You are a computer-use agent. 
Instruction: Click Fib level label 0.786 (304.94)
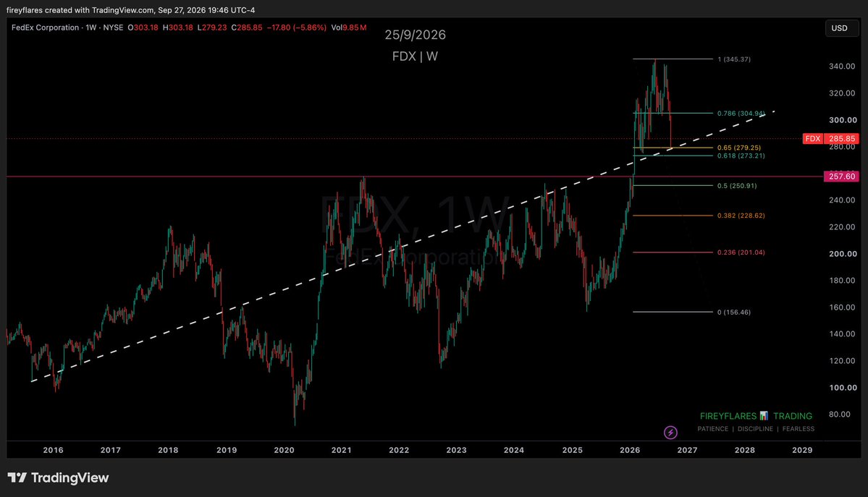click(741, 114)
